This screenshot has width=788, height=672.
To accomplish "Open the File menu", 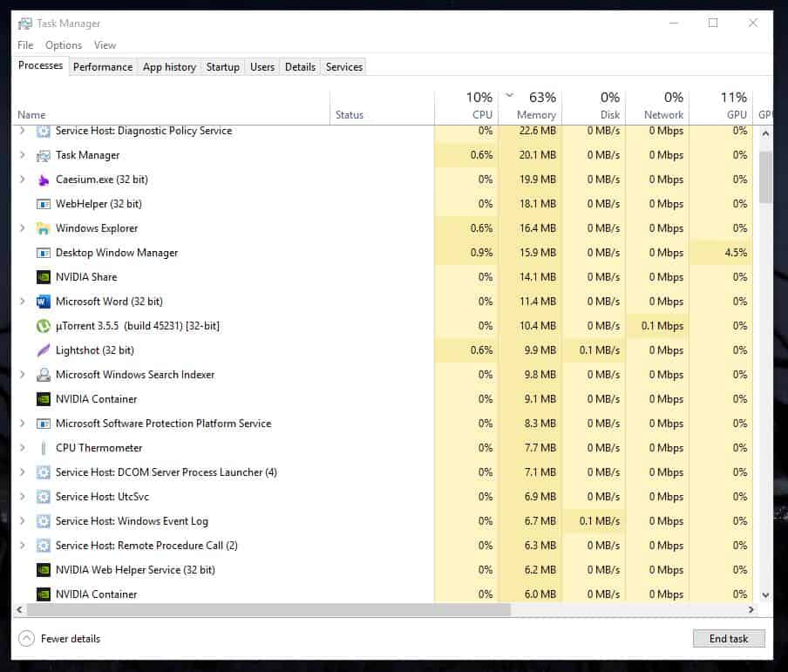I will pos(25,45).
